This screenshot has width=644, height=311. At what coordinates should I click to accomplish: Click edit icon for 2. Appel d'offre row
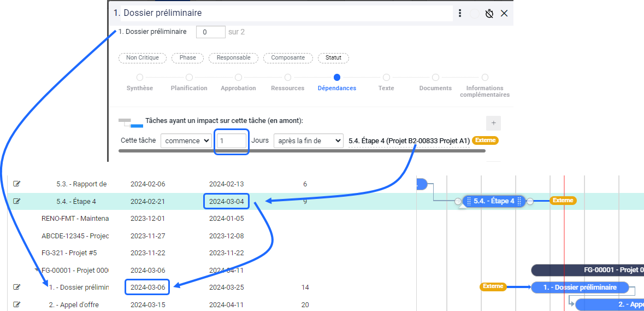click(17, 304)
